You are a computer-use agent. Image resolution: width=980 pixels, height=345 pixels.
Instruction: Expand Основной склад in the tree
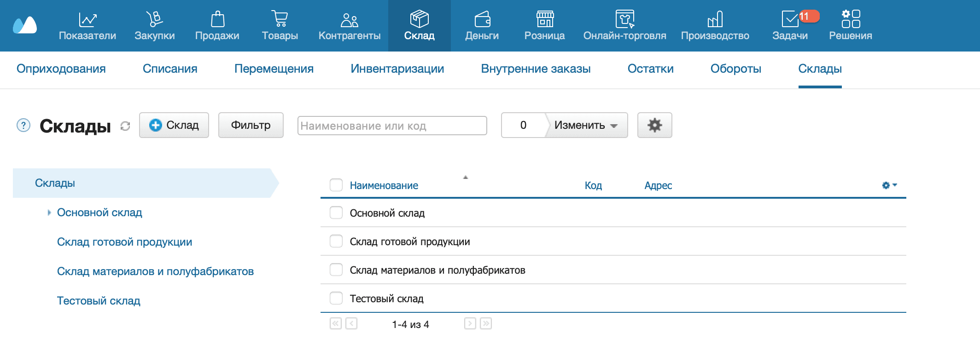[49, 213]
